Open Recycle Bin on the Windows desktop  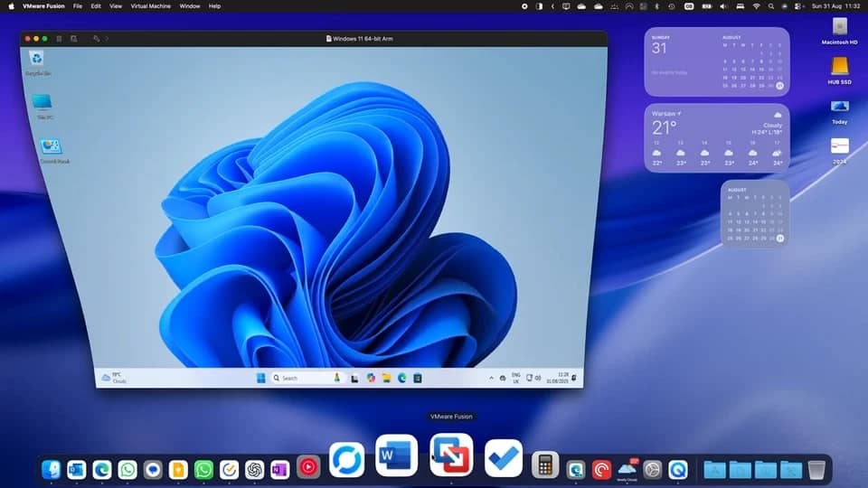37,63
